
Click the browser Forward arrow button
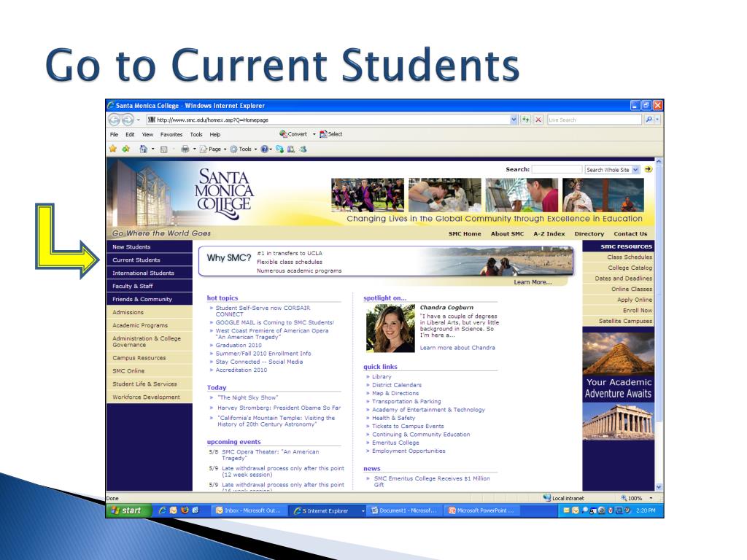127,120
